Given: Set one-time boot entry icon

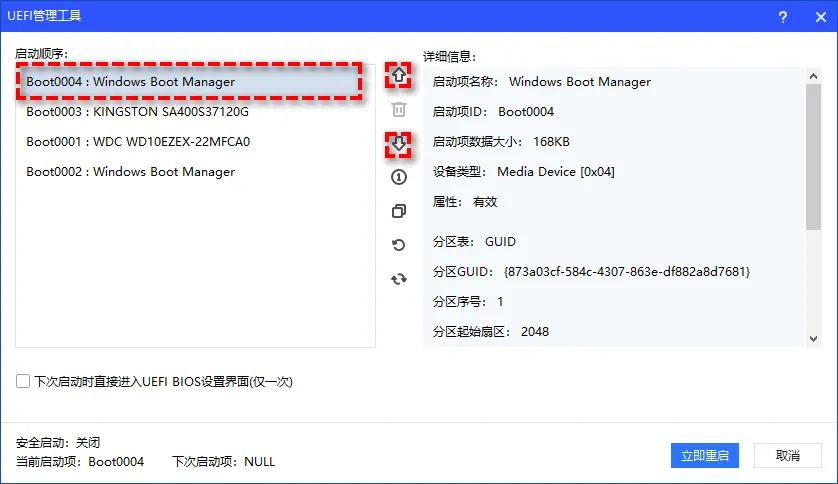Looking at the screenshot, I should point(399,177).
